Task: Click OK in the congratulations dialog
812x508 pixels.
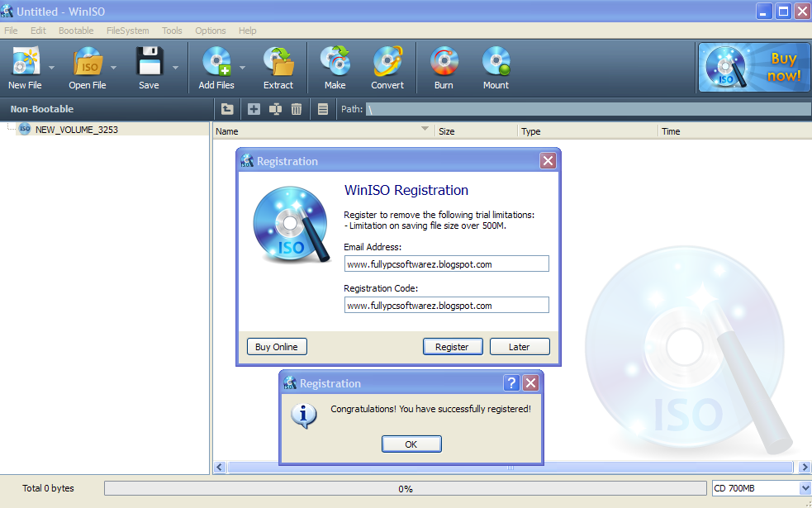Action: pos(411,444)
